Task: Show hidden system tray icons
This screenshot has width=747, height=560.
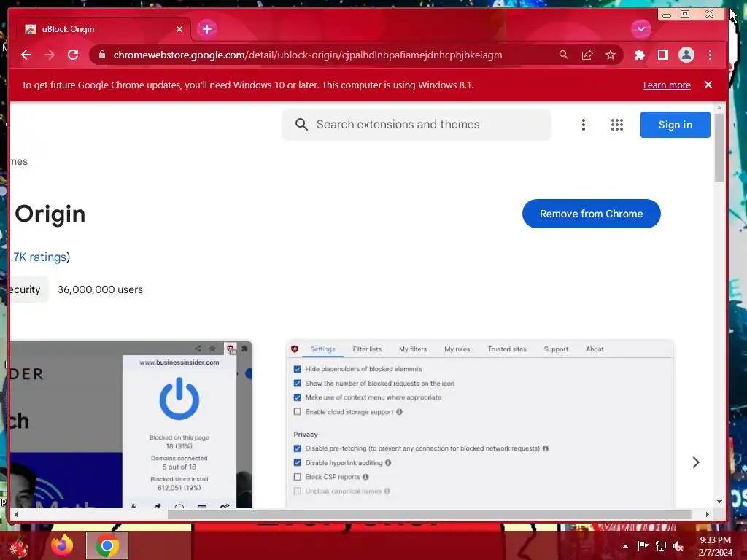Action: click(625, 546)
